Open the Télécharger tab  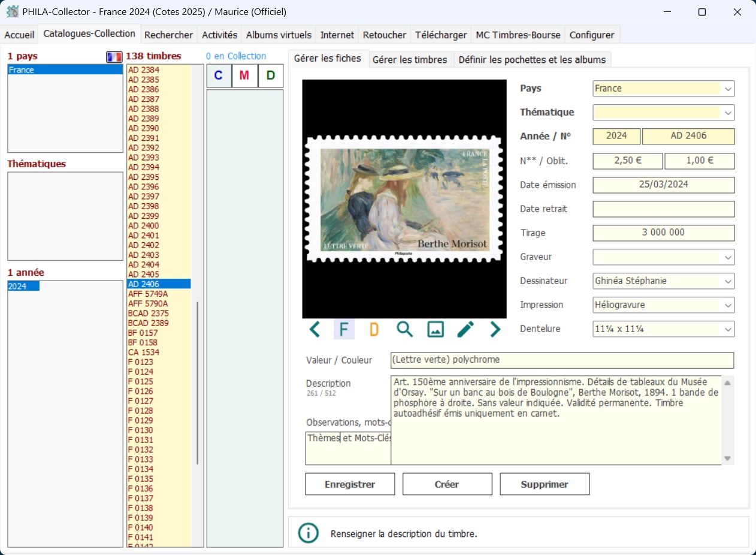[x=441, y=35]
